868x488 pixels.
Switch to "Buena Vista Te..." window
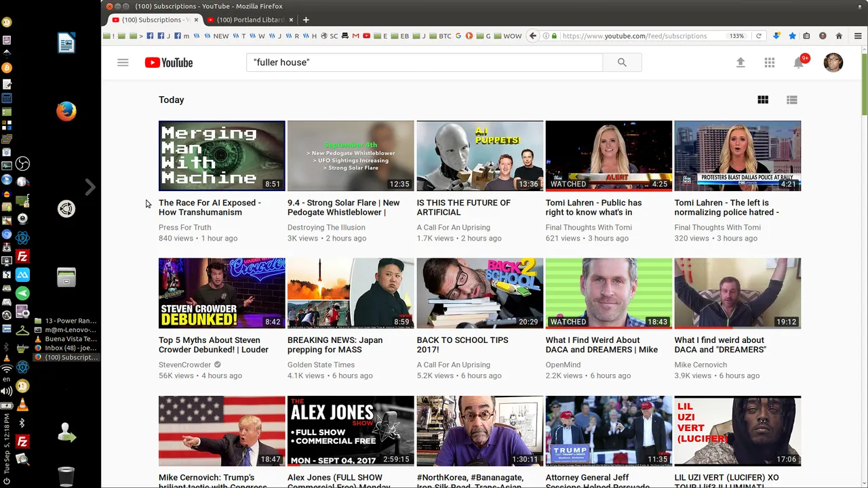point(66,339)
